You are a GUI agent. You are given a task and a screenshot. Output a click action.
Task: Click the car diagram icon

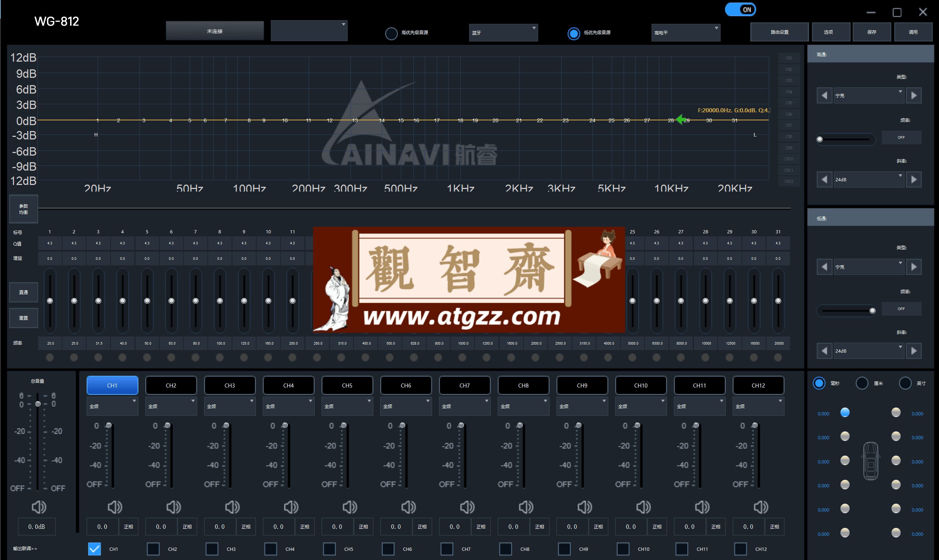(870, 461)
